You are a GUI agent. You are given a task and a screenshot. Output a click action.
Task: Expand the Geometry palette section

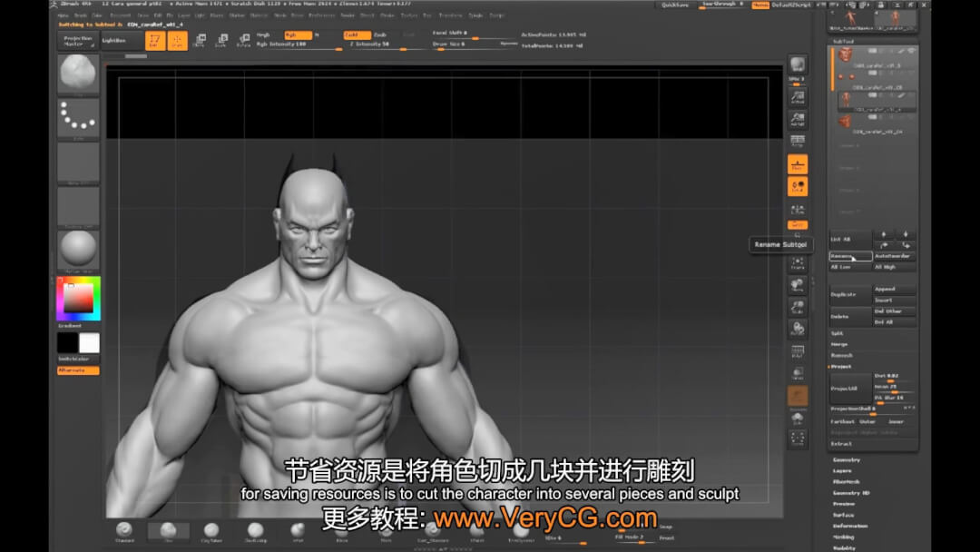point(847,459)
